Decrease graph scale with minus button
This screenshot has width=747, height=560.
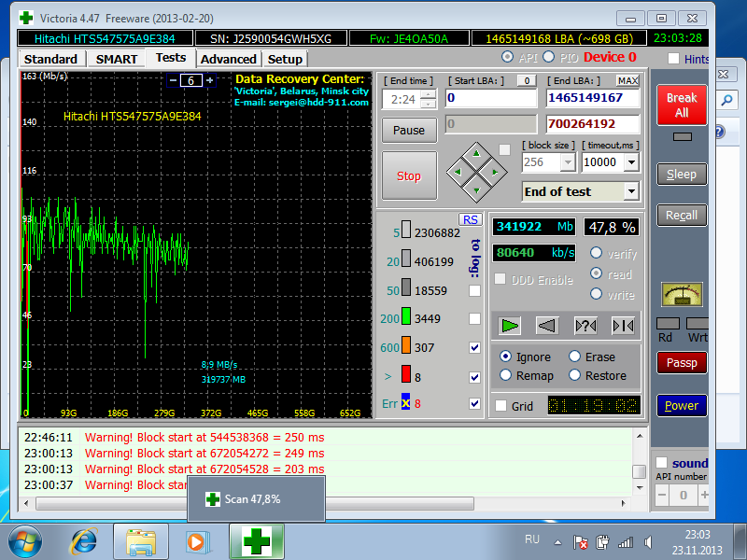point(174,80)
